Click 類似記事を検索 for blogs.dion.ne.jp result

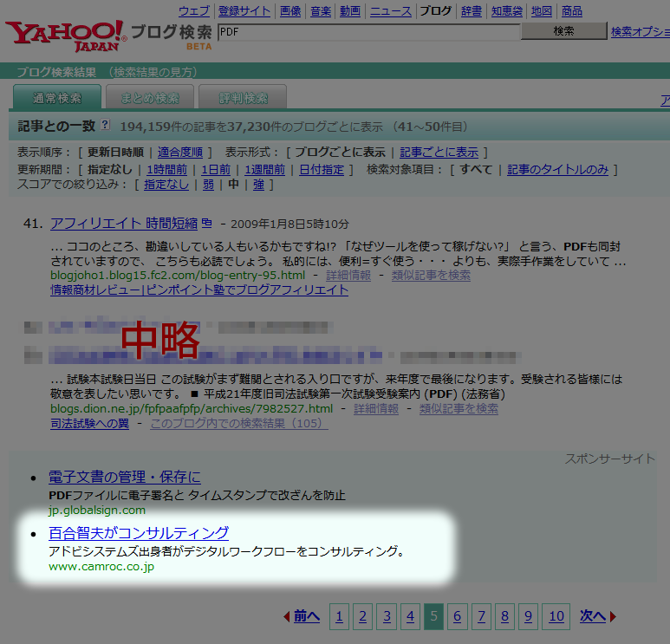(x=459, y=408)
